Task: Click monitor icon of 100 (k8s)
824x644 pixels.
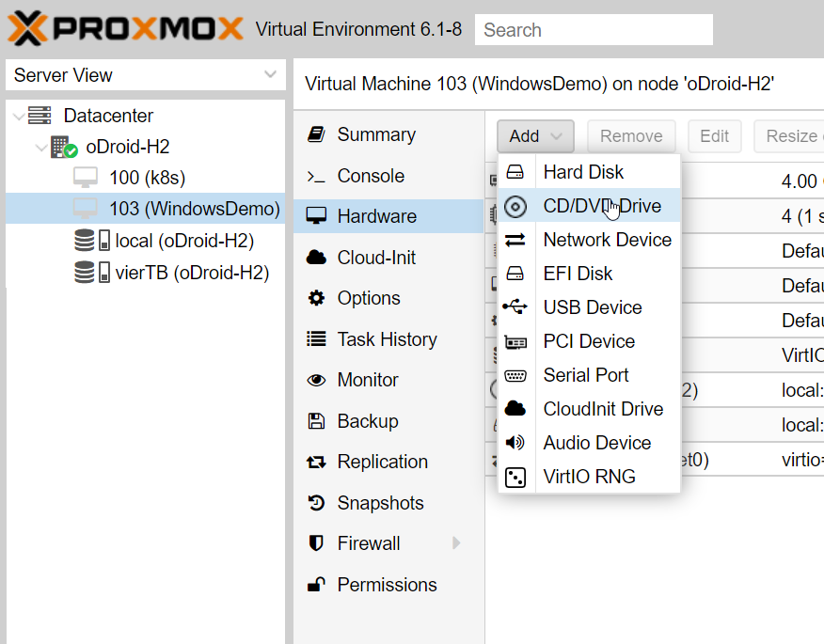Action: pyautogui.click(x=86, y=178)
